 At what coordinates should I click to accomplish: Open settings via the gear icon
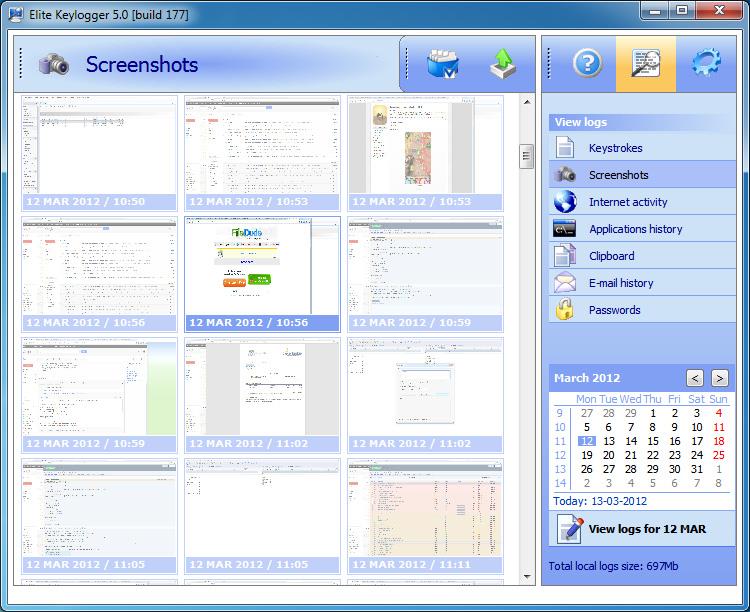706,64
